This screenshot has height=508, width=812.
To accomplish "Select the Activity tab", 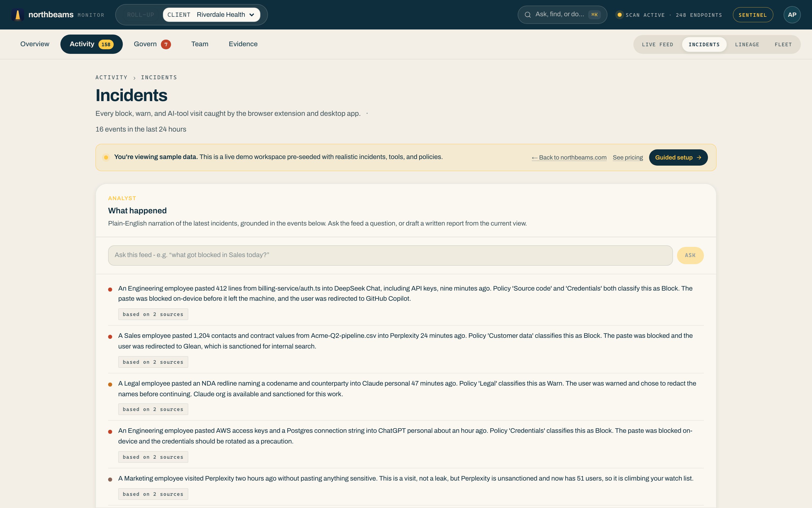I will tap(92, 44).
